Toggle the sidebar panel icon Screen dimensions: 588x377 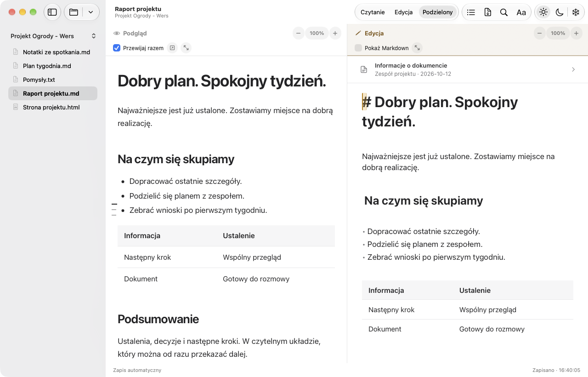pyautogui.click(x=52, y=12)
